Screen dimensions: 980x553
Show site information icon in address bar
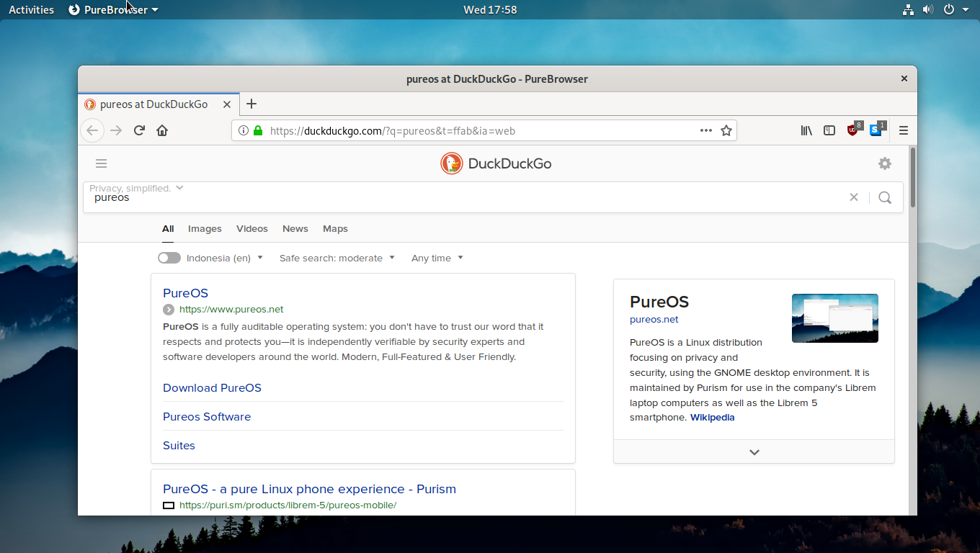(244, 130)
